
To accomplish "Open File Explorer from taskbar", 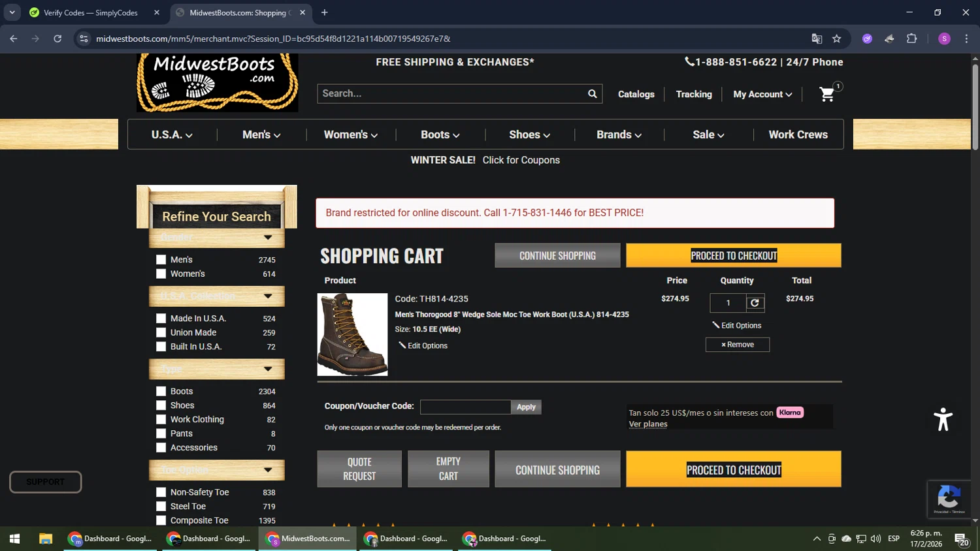I will (x=45, y=539).
